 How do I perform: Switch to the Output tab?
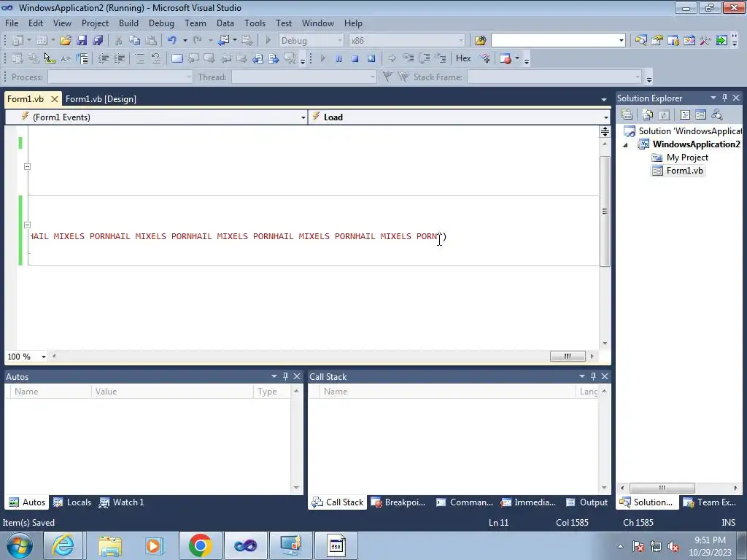(x=587, y=502)
